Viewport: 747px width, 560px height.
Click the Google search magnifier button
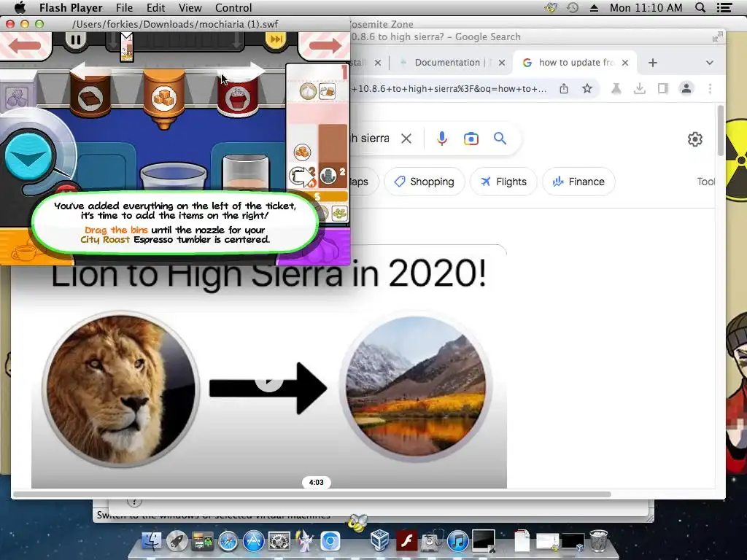(x=500, y=139)
